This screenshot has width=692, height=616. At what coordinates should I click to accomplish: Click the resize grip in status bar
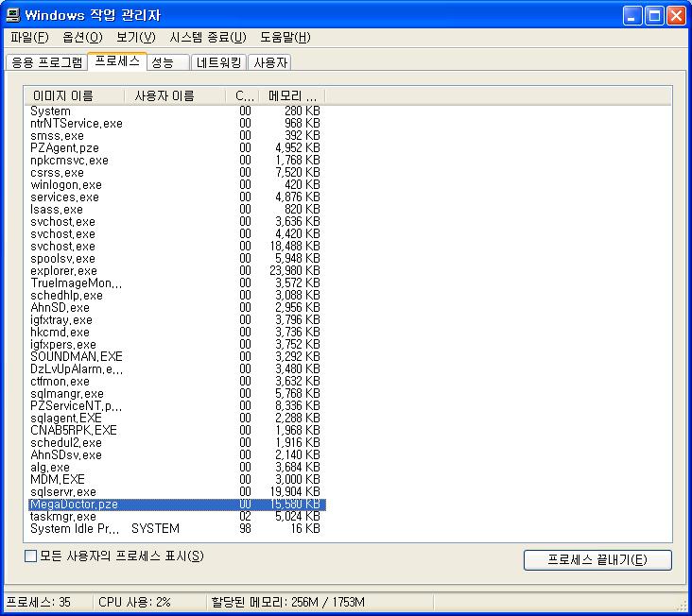coord(682,606)
